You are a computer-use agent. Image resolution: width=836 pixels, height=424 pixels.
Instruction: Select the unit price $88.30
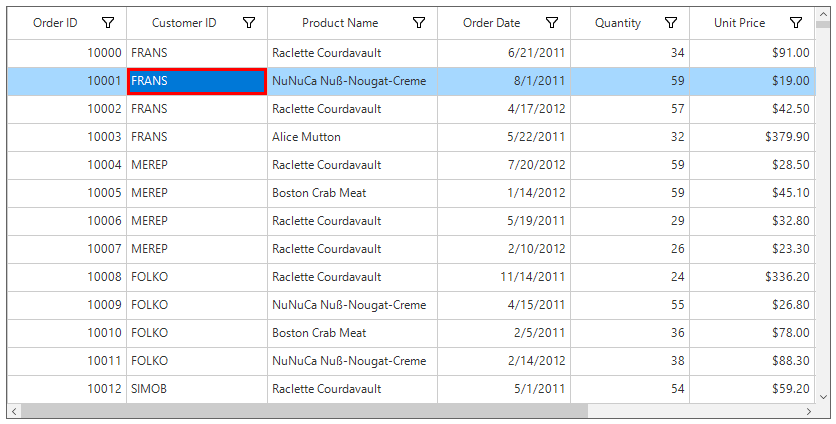point(752,361)
